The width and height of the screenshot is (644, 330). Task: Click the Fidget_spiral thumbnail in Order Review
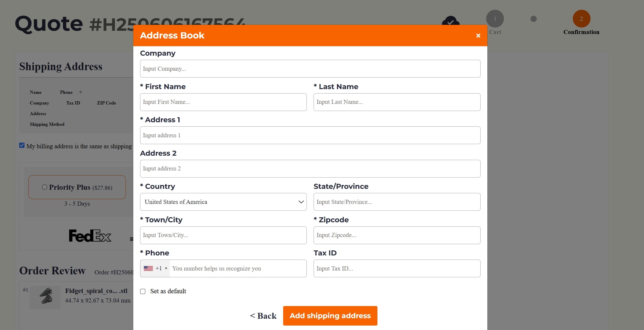click(x=45, y=297)
